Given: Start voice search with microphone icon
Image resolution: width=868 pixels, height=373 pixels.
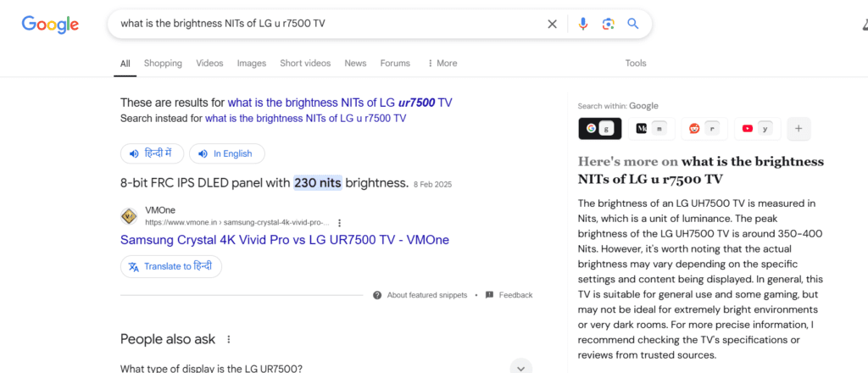Looking at the screenshot, I should pos(582,24).
